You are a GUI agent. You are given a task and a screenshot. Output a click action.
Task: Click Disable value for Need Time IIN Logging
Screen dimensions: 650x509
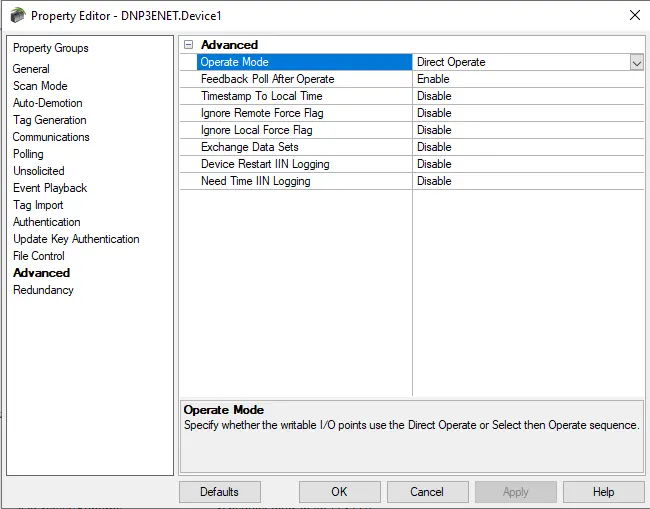tap(528, 181)
